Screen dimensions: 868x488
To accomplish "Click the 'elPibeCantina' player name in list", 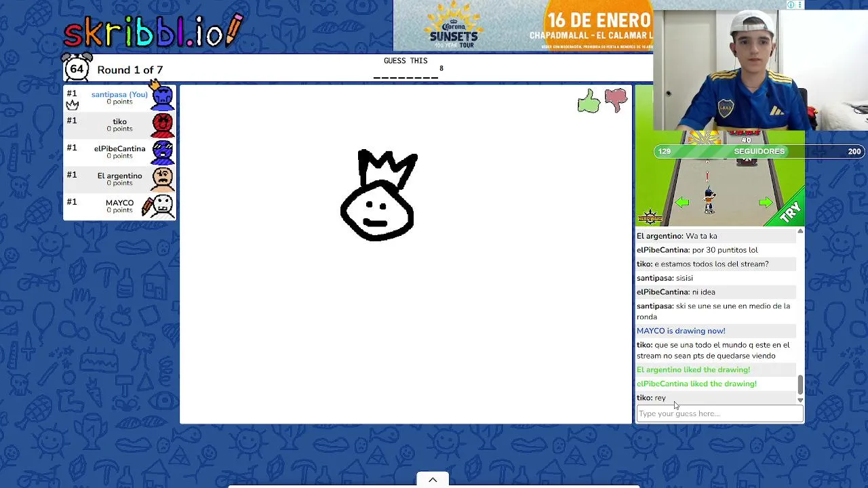I will 119,148.
